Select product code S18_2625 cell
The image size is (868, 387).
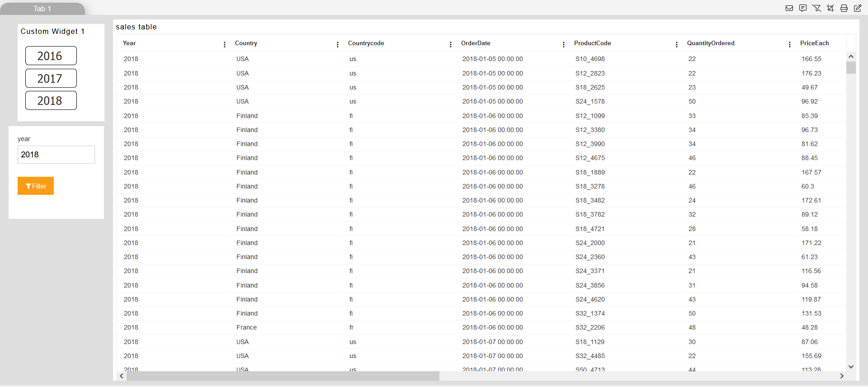590,87
